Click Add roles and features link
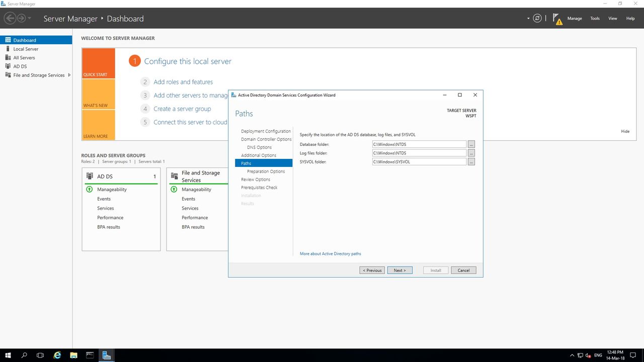Screen dimensions: 644x362 pos(183,82)
